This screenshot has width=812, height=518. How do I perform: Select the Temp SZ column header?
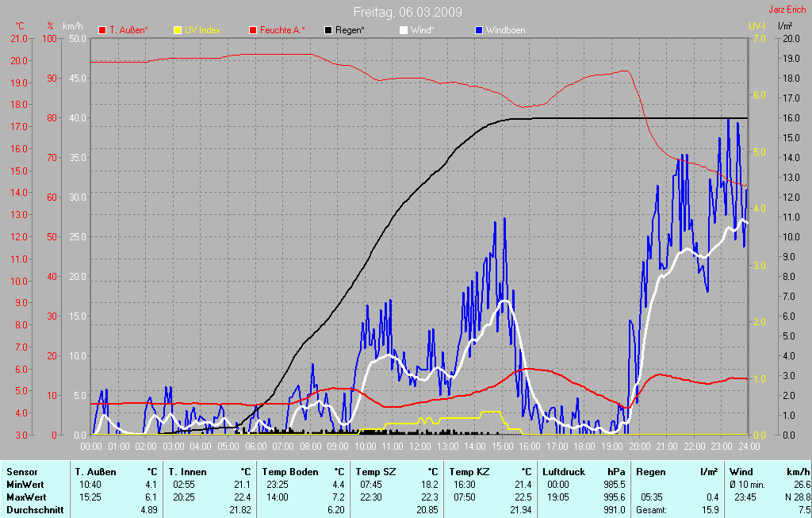pyautogui.click(x=374, y=472)
